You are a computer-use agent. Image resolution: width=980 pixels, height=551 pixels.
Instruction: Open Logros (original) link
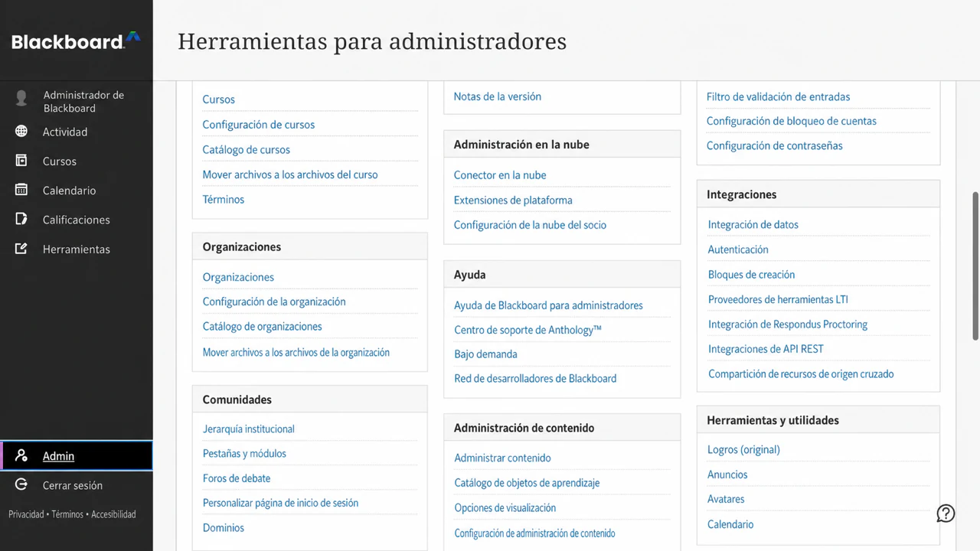743,449
